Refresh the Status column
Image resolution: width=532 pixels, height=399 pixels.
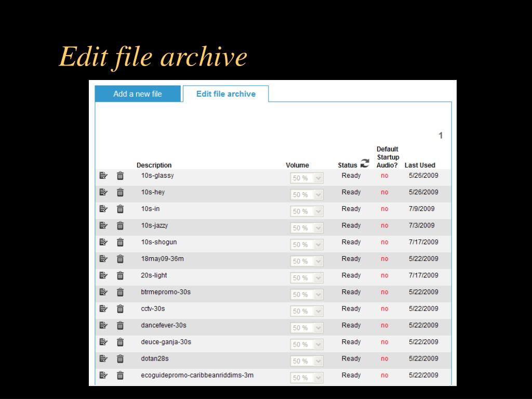(365, 163)
